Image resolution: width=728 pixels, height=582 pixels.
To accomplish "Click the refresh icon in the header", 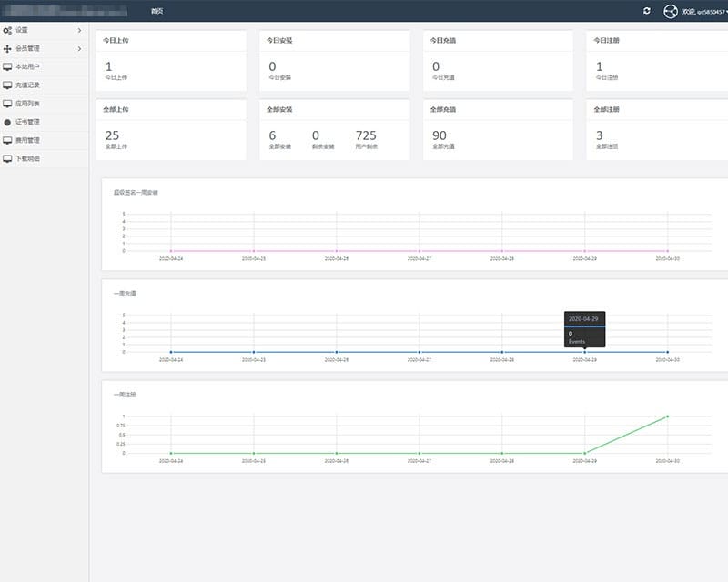I will pyautogui.click(x=647, y=10).
